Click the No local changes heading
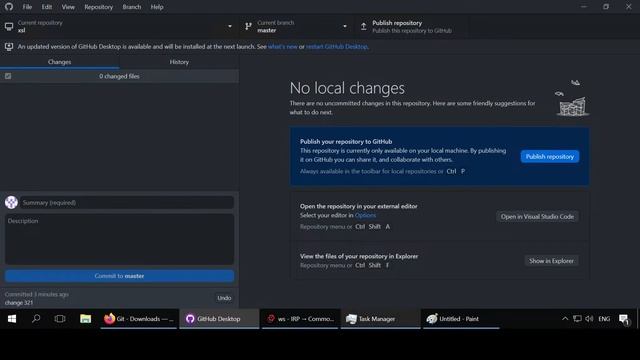Viewport: 640px width, 360px height. point(347,88)
